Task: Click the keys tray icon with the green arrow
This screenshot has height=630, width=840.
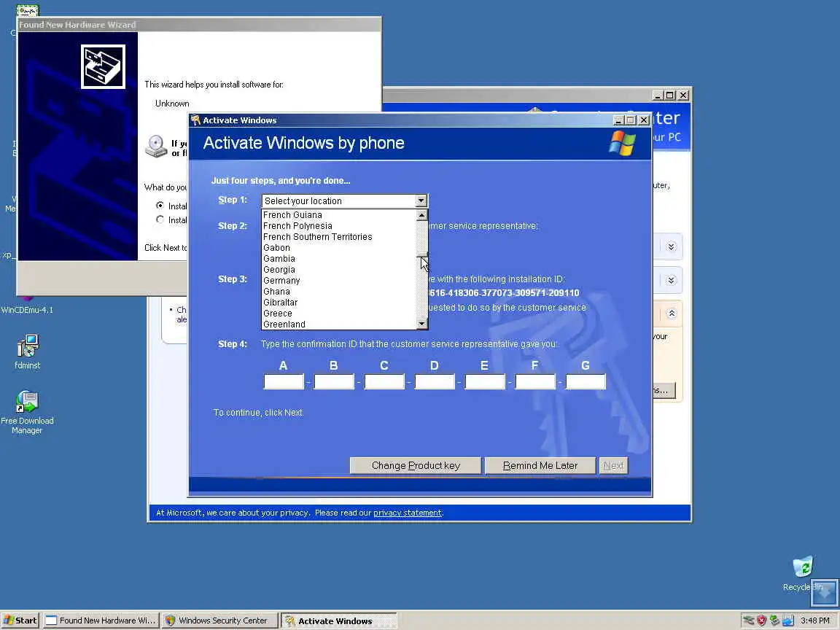Action: coord(774,621)
